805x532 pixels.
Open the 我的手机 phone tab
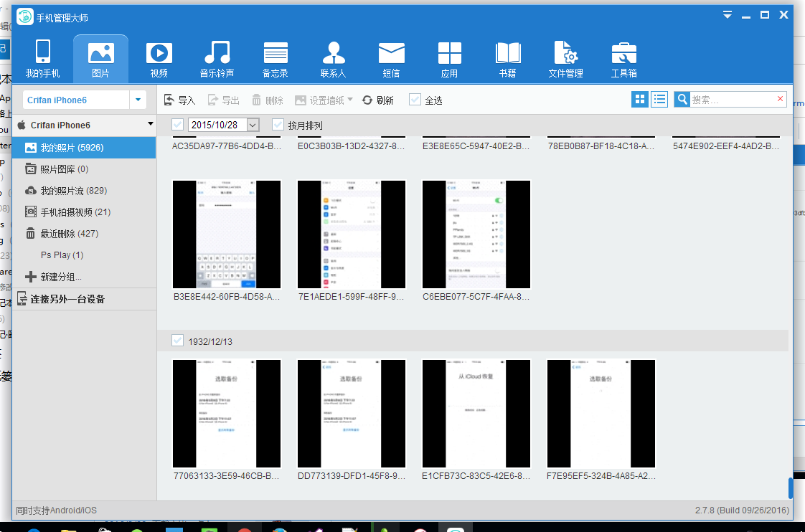pyautogui.click(x=42, y=59)
